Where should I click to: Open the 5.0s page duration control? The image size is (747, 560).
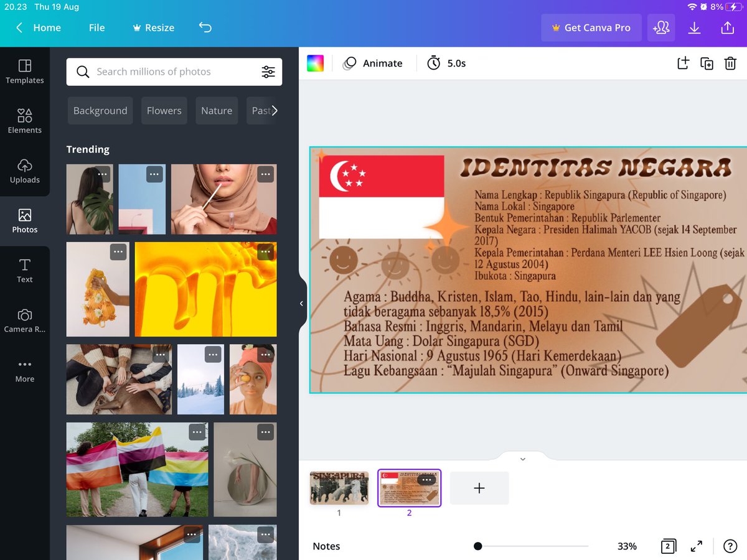446,63
